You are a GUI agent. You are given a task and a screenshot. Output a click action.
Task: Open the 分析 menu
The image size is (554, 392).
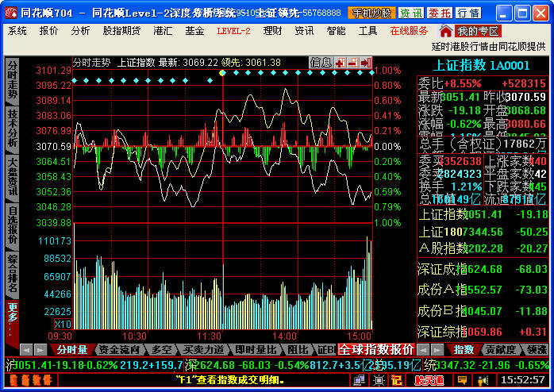pos(80,31)
